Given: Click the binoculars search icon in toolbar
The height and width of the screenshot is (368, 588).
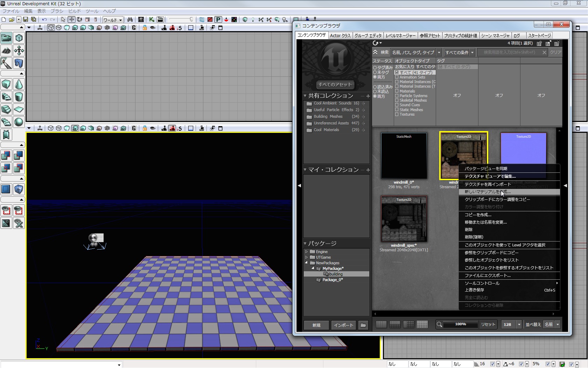Looking at the screenshot, I should click(x=130, y=20).
